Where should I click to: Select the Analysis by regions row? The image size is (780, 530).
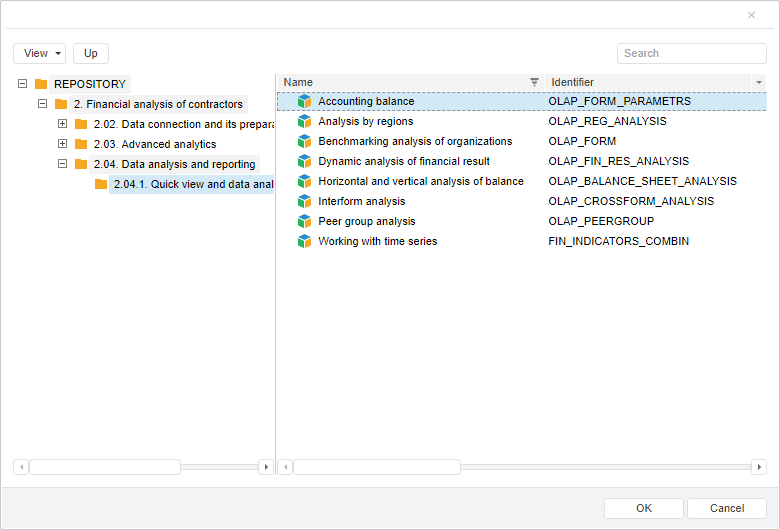(x=522, y=121)
